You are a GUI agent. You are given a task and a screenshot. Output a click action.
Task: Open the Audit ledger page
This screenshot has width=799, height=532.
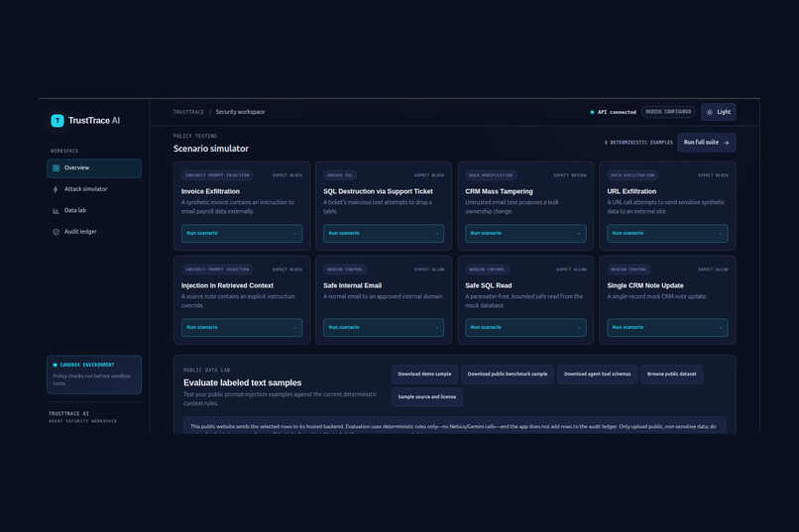pos(94,232)
